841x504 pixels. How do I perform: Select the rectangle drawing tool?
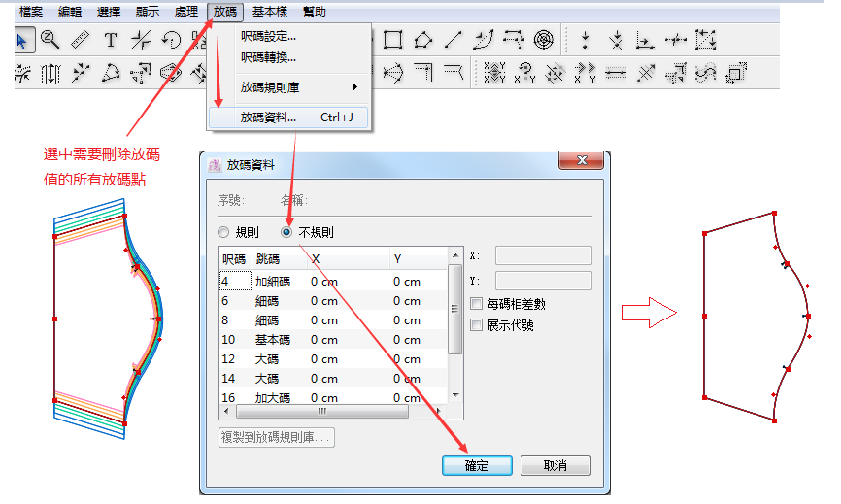click(393, 40)
